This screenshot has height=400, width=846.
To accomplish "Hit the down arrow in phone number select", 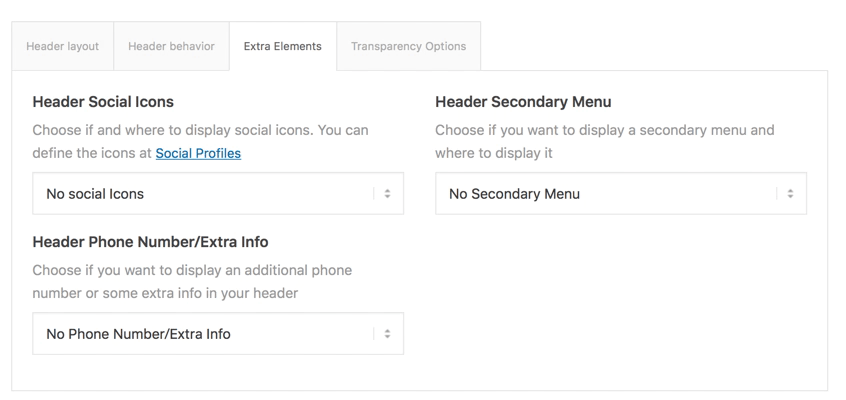I will click(388, 338).
